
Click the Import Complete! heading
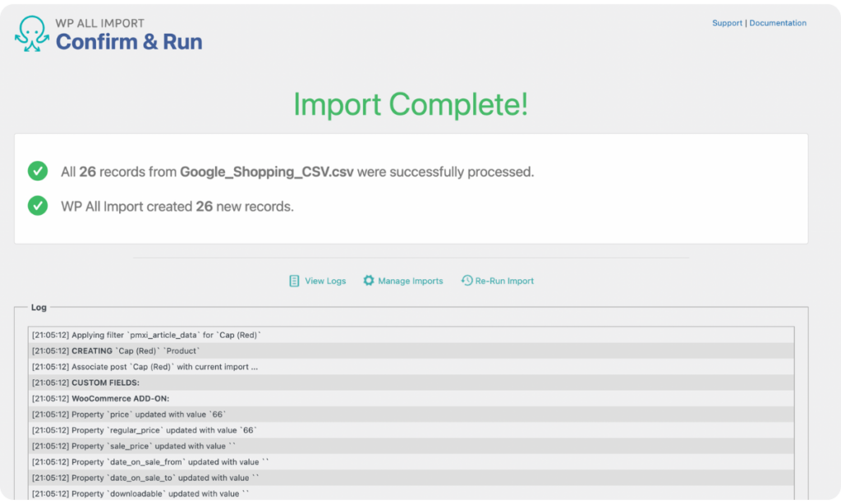click(x=411, y=104)
